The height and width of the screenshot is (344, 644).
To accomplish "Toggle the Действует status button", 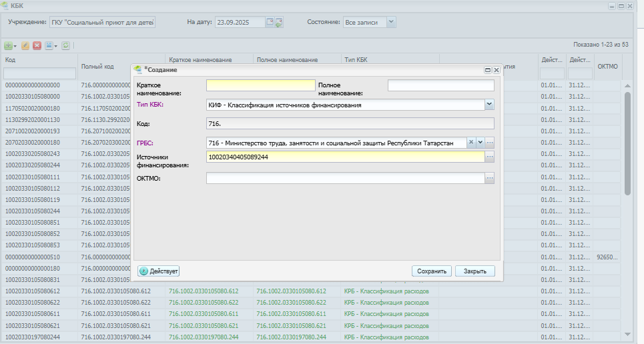I will (159, 271).
